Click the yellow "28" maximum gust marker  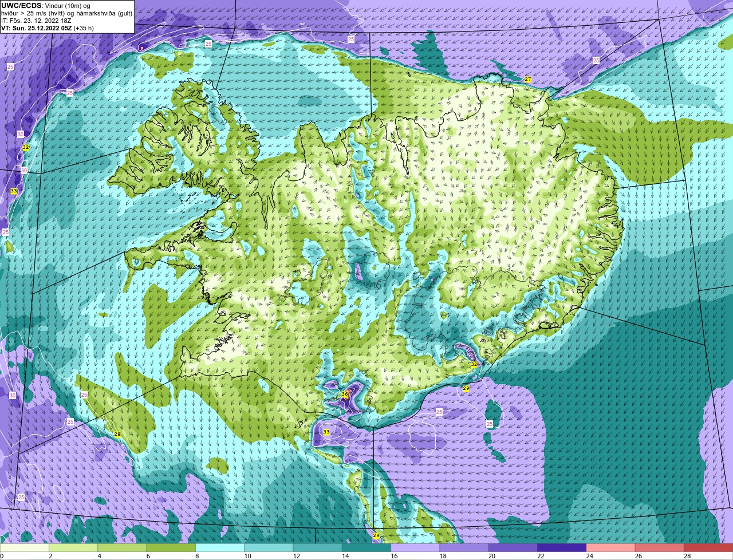pyautogui.click(x=117, y=435)
